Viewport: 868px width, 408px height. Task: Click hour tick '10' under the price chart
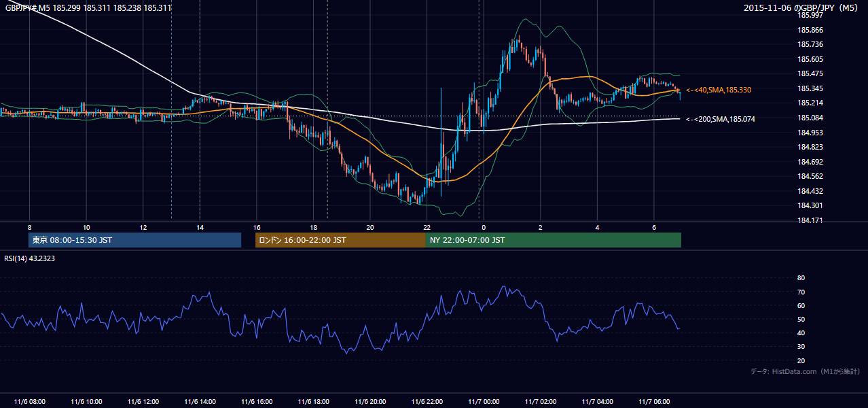[x=86, y=227]
